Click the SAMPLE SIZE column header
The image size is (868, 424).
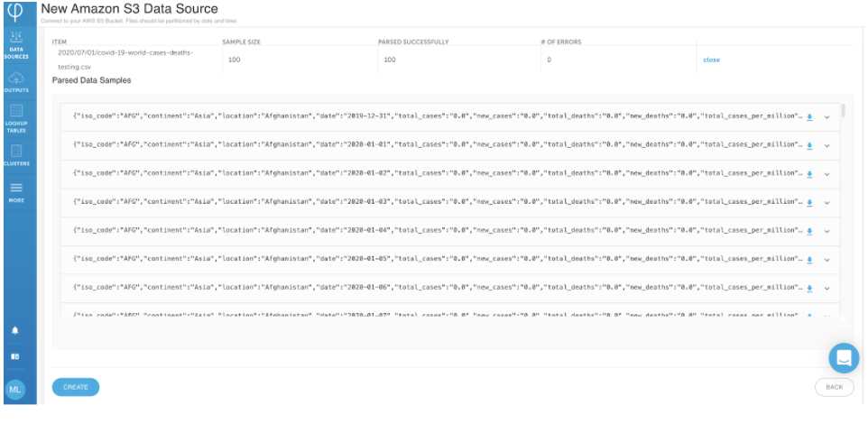[241, 41]
